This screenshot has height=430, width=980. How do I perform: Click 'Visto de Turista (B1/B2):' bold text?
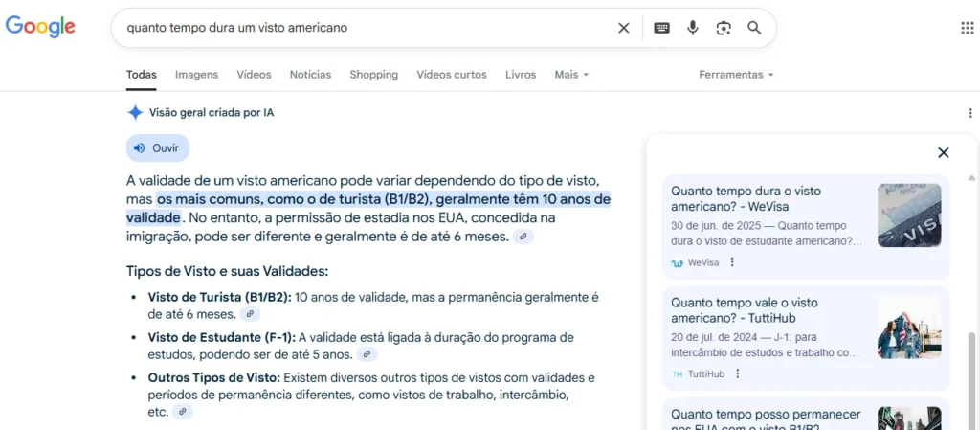[220, 298]
